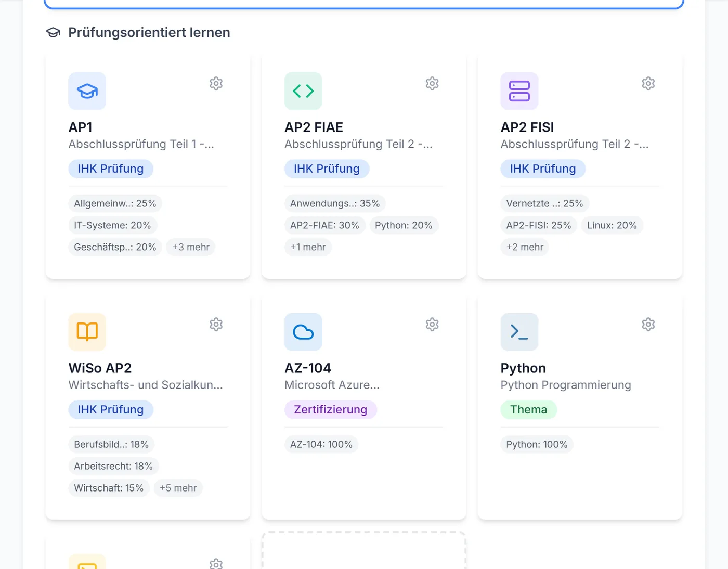Click the IT-Systeme: 20% topic chip

click(x=112, y=225)
